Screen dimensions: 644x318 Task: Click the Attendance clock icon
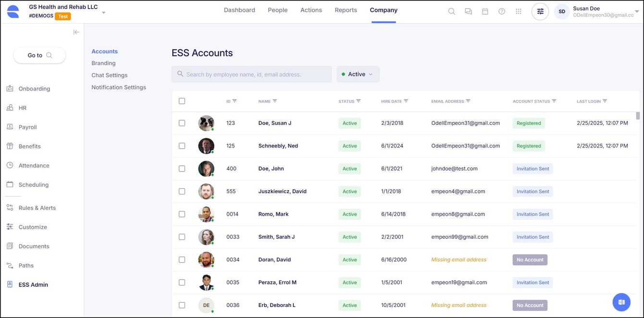(x=11, y=165)
